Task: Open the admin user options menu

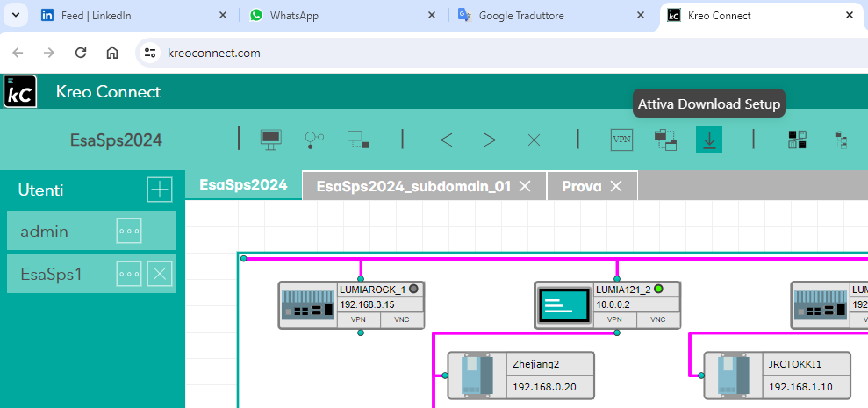Action: [x=129, y=232]
